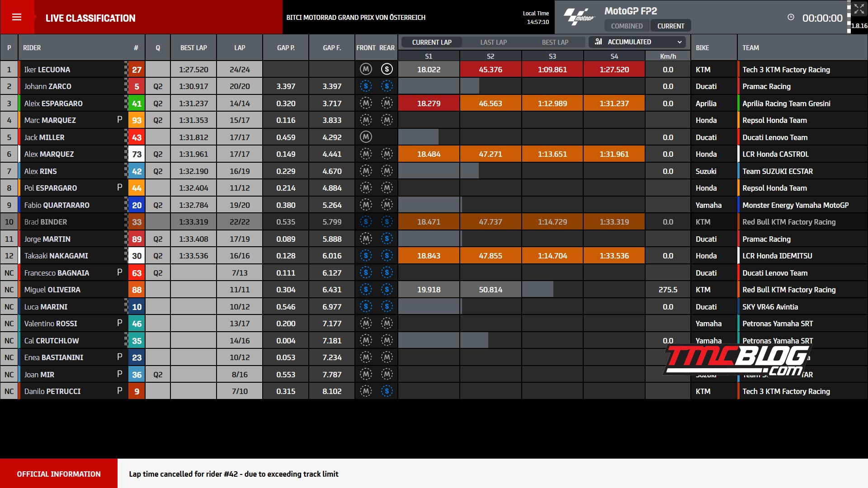
Task: Click Lecuona's best lap 1:27.520
Action: pos(193,69)
